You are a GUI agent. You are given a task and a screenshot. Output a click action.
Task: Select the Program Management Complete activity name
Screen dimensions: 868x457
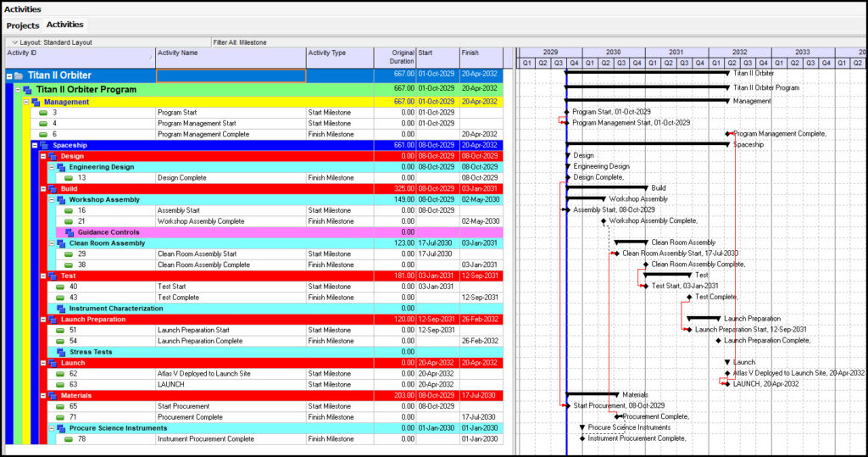[x=203, y=134]
